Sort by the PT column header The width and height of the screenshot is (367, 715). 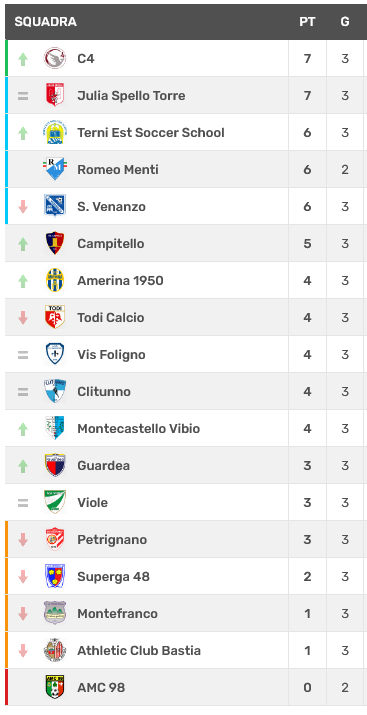307,22
